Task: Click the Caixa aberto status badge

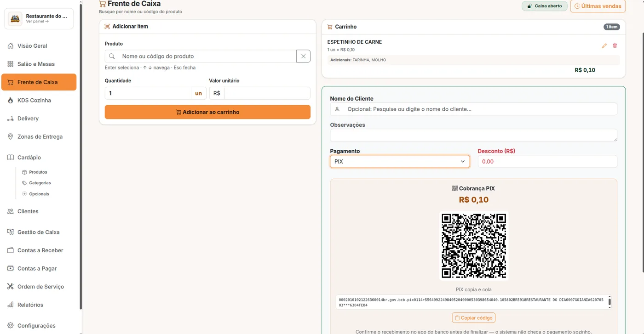Action: 545,6
